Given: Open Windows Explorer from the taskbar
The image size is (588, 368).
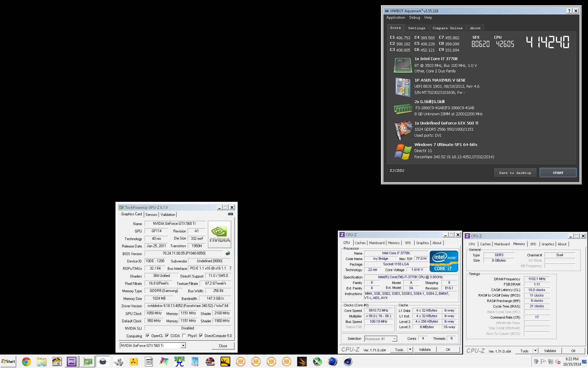Looking at the screenshot, I should (42, 362).
